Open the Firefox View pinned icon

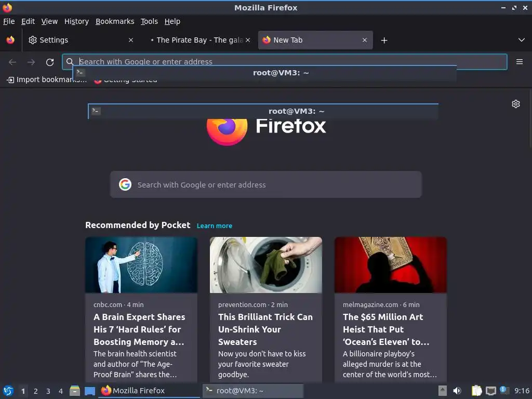click(10, 40)
